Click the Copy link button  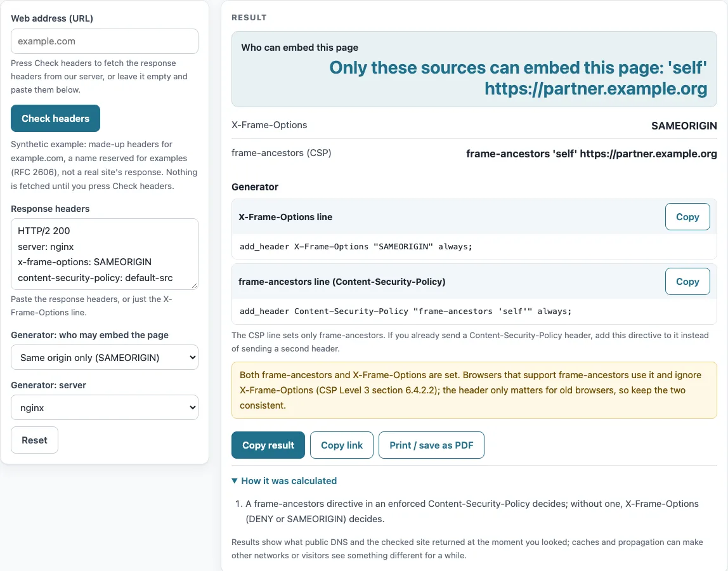pos(342,445)
